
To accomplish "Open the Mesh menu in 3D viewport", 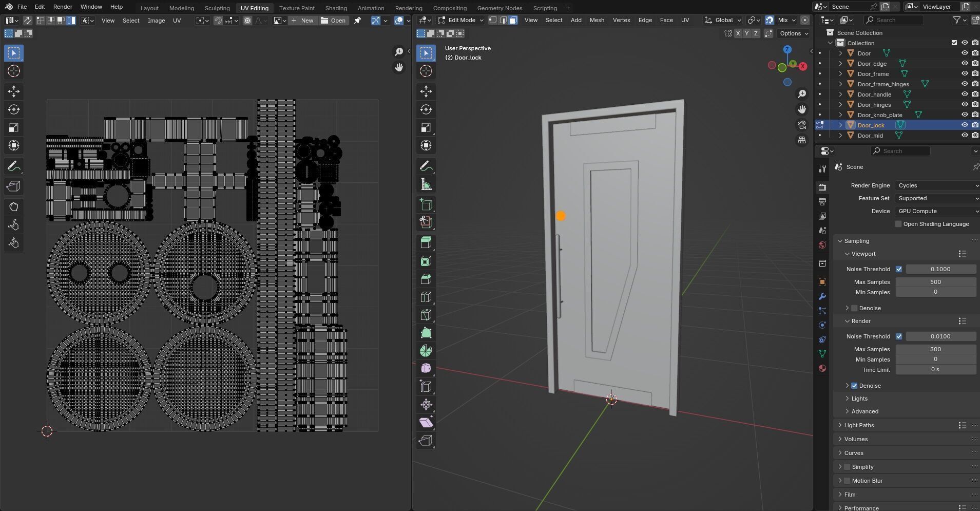I will click(x=597, y=20).
